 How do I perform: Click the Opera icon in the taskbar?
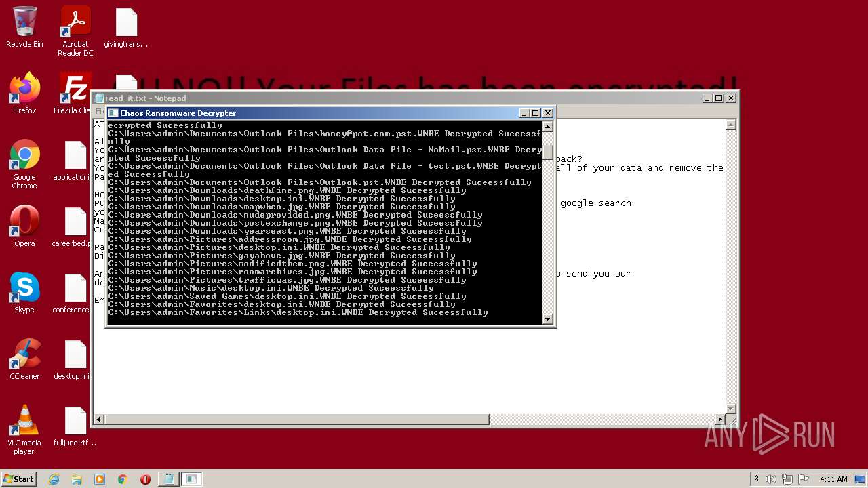coord(145,479)
